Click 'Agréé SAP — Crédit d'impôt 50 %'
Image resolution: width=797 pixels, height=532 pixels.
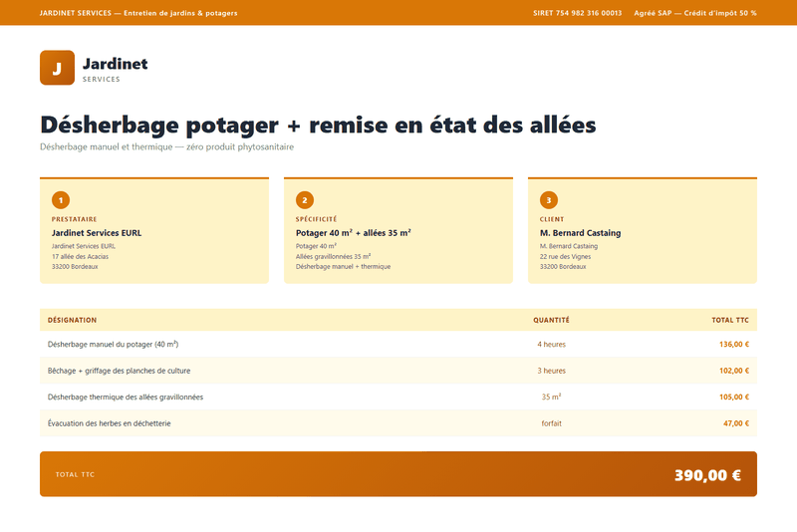click(694, 13)
